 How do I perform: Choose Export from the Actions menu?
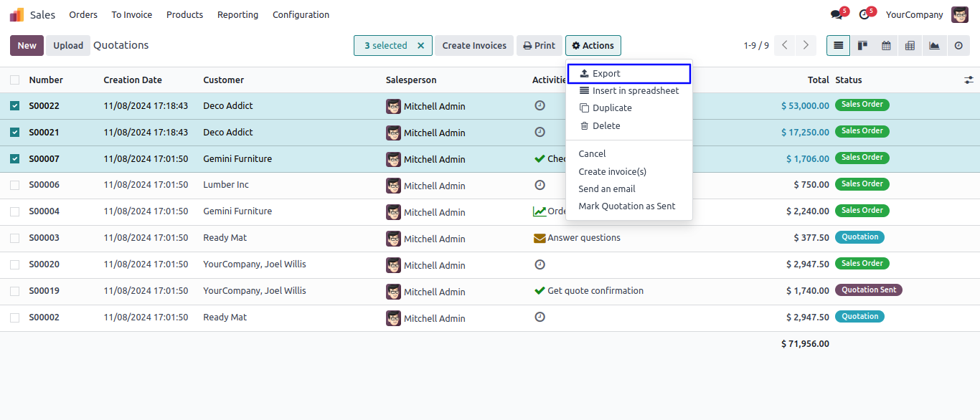[x=606, y=74]
